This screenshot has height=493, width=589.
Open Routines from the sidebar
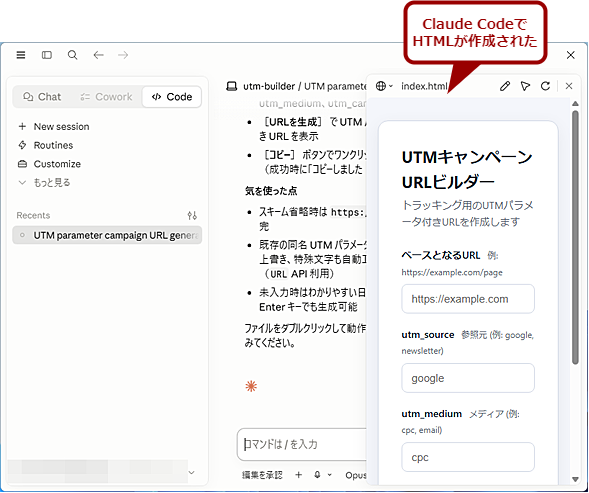pyautogui.click(x=45, y=145)
